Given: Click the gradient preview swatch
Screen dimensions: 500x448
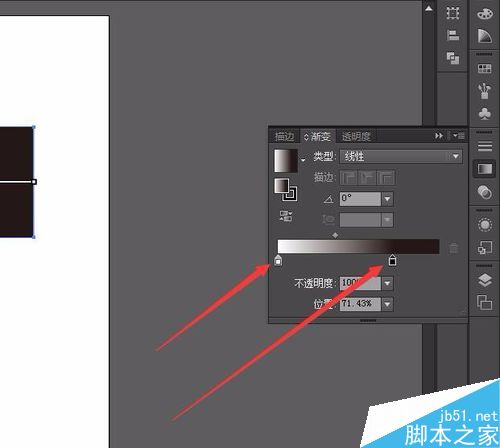Looking at the screenshot, I should [x=286, y=160].
